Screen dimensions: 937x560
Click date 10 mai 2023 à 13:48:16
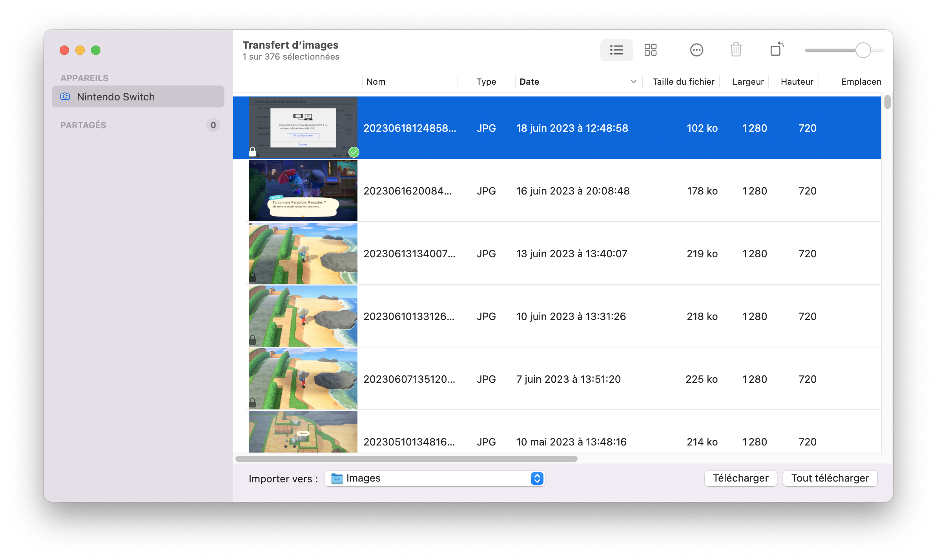(x=571, y=442)
